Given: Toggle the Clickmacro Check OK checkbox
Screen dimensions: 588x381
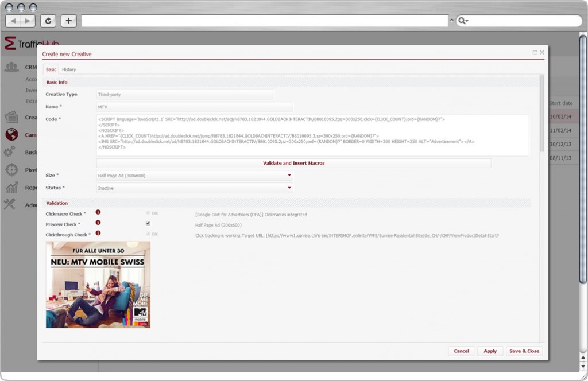Looking at the screenshot, I should click(x=148, y=213).
